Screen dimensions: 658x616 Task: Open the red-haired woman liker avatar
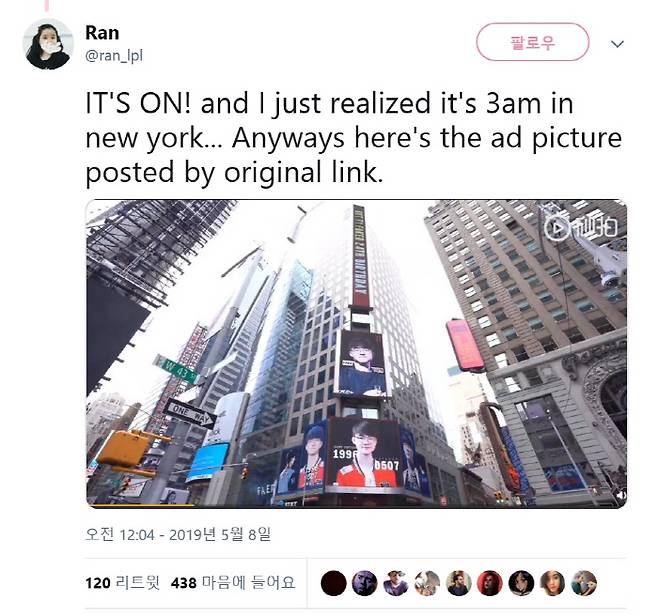point(490,583)
